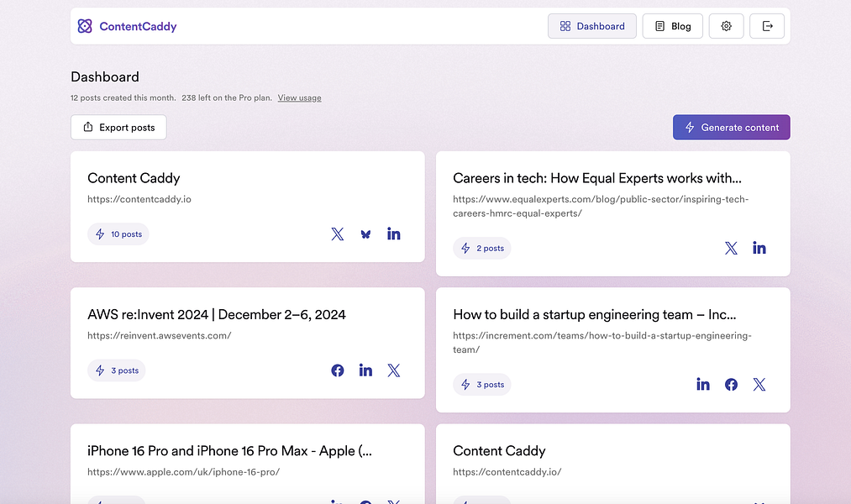Open the ContentCaddy logo icon
851x504 pixels.
(85, 26)
